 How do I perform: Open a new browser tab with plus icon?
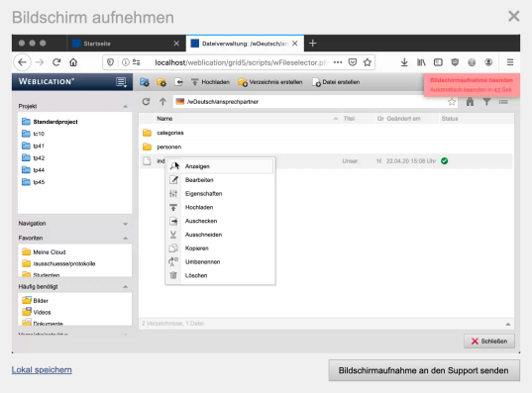point(313,44)
